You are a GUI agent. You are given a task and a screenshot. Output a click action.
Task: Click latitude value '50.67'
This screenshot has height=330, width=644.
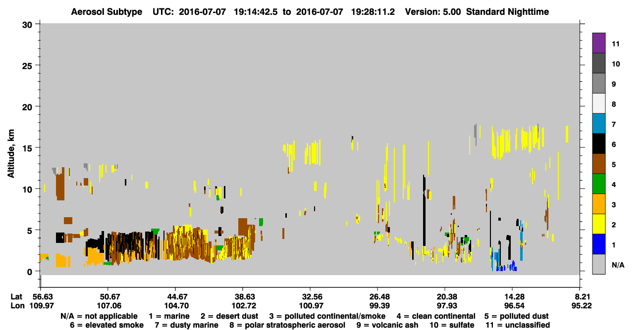[107, 297]
